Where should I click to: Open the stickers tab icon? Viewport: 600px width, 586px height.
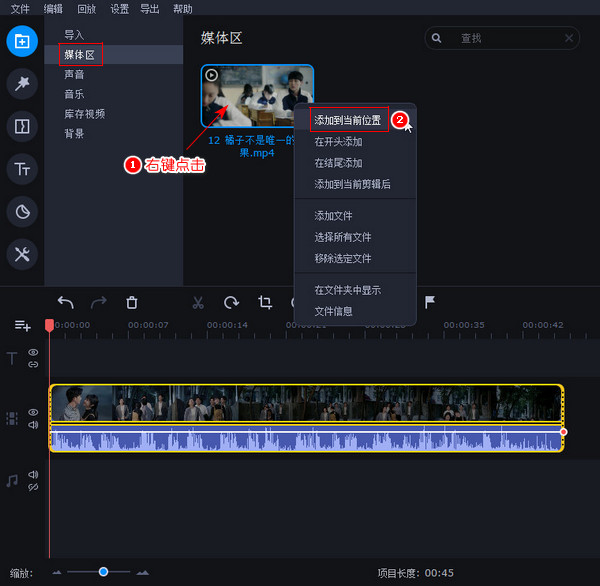pos(22,212)
